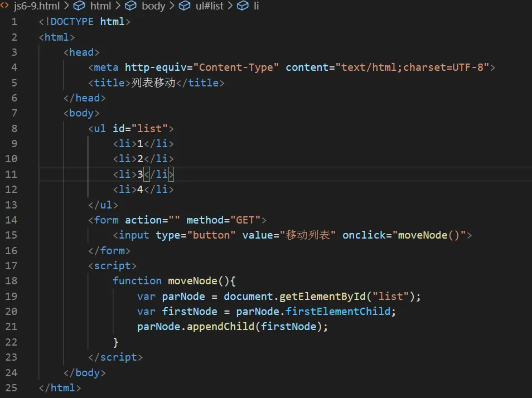Select the html breadcrumb item
This screenshot has width=532, height=398.
pyautogui.click(x=100, y=6)
